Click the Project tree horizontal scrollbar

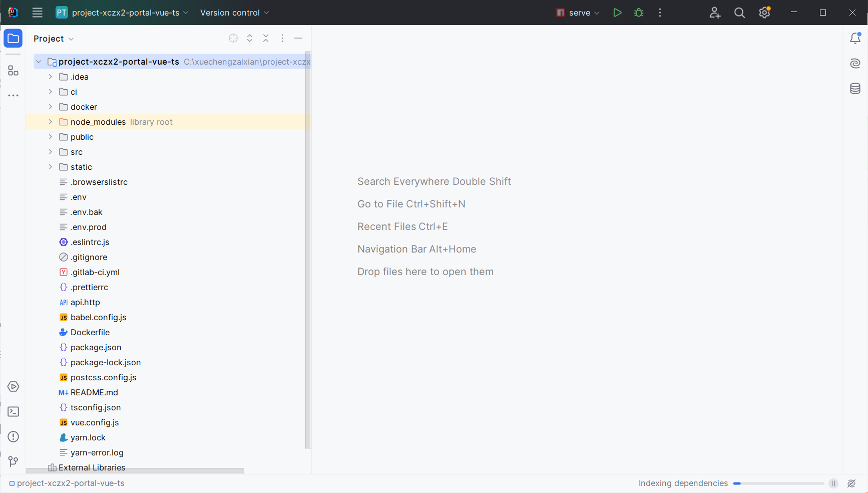point(135,470)
